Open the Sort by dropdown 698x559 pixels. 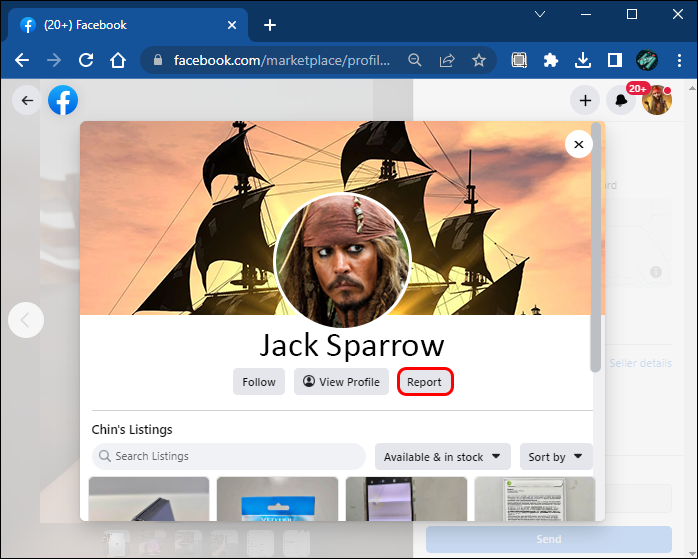point(555,457)
